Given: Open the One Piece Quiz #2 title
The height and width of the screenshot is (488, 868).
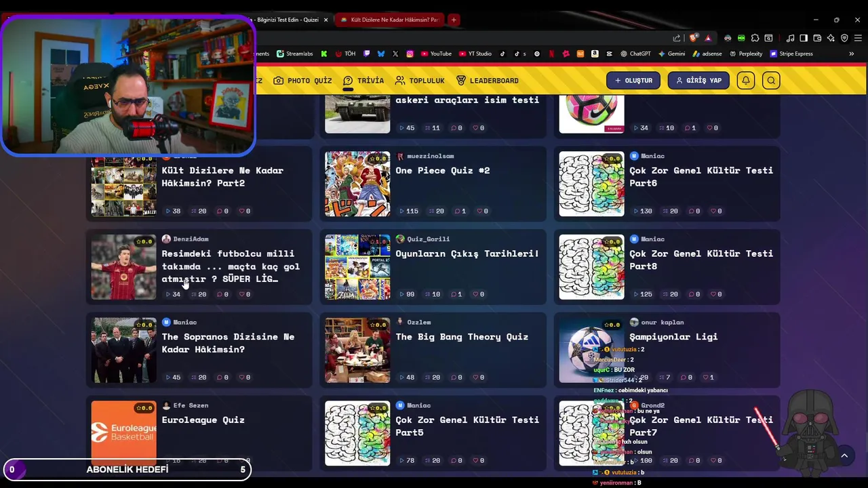Looking at the screenshot, I should [x=443, y=171].
